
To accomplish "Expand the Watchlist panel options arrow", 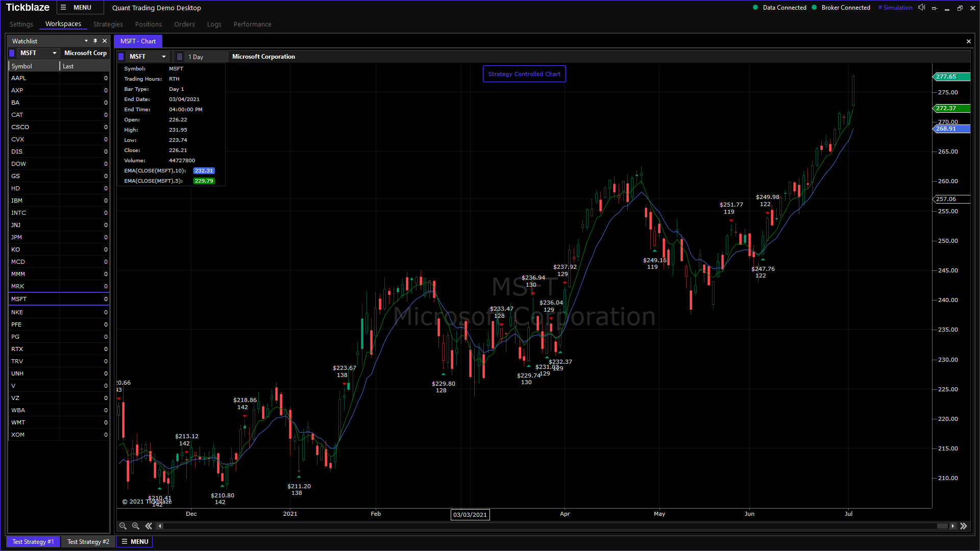I will click(86, 41).
